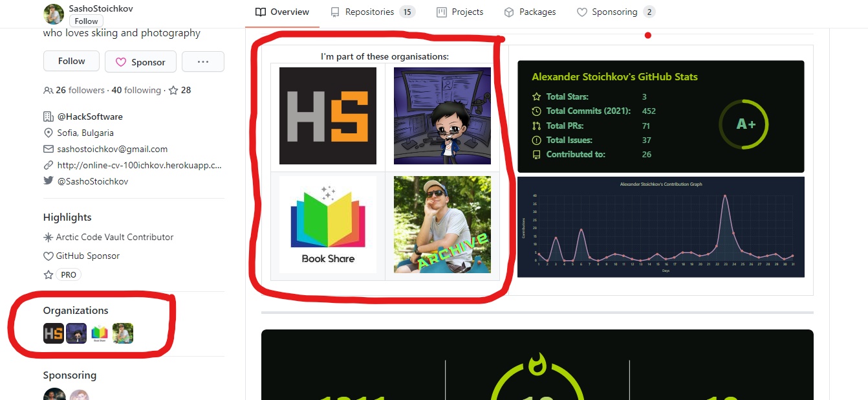Click the sashostoichkov@gmail.com email link
The width and height of the screenshot is (868, 400).
(x=113, y=149)
